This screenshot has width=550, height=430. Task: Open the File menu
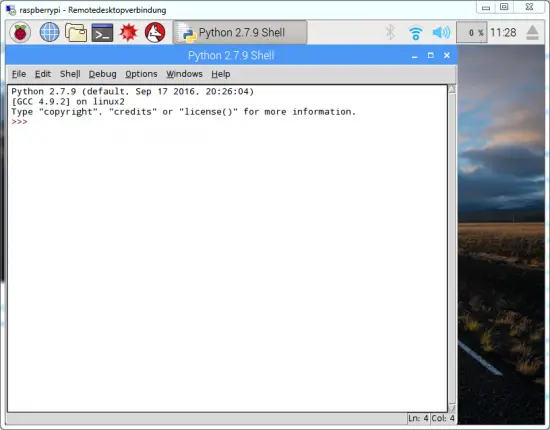(19, 74)
